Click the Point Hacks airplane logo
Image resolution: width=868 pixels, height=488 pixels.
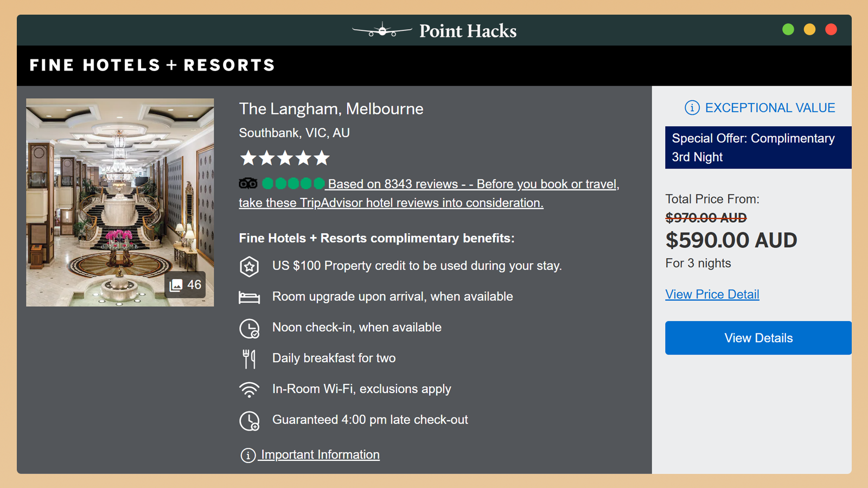(x=382, y=31)
